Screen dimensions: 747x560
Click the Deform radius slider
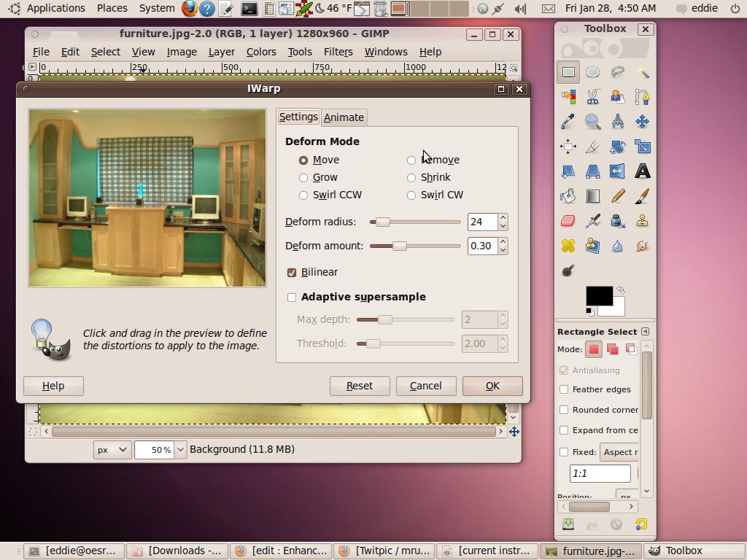click(x=415, y=222)
